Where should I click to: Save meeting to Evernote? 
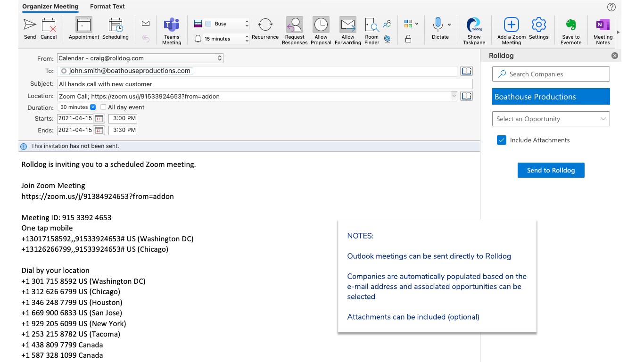coord(571,31)
